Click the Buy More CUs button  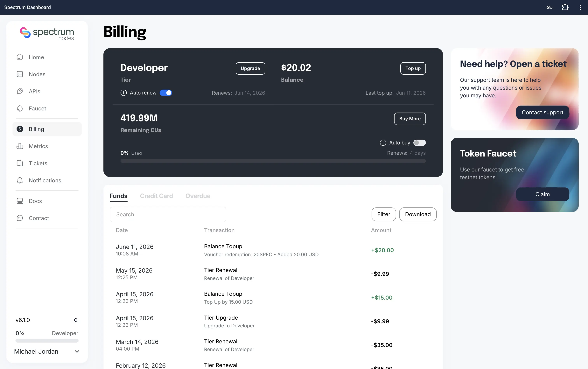[x=409, y=119]
